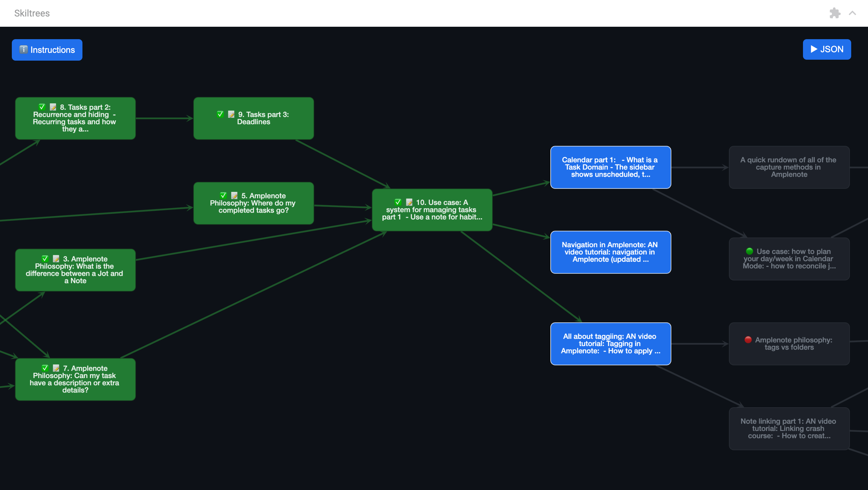Screen dimensions: 868x490
Task: Select 7. Can my task have description node
Action: (x=76, y=380)
